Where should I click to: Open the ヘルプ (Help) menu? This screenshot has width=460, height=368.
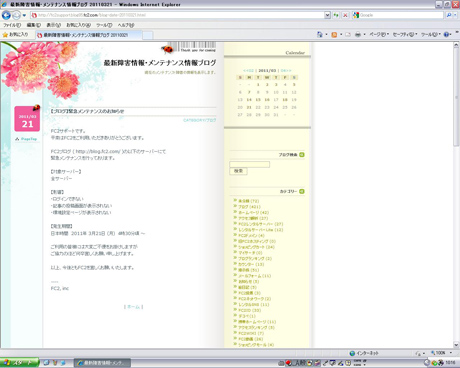click(x=125, y=25)
